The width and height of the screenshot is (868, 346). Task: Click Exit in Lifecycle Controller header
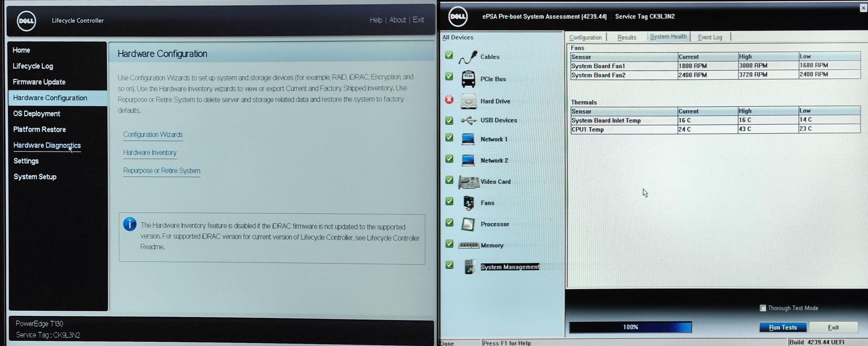[418, 20]
